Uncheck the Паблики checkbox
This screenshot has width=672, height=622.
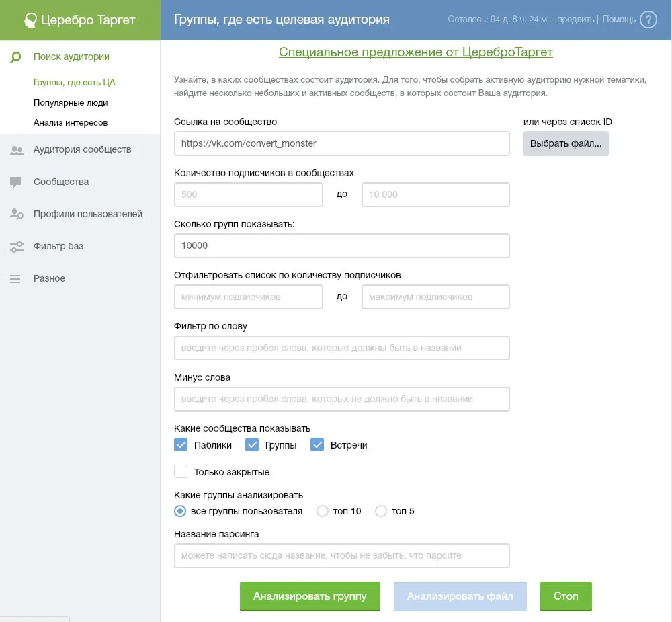point(180,444)
